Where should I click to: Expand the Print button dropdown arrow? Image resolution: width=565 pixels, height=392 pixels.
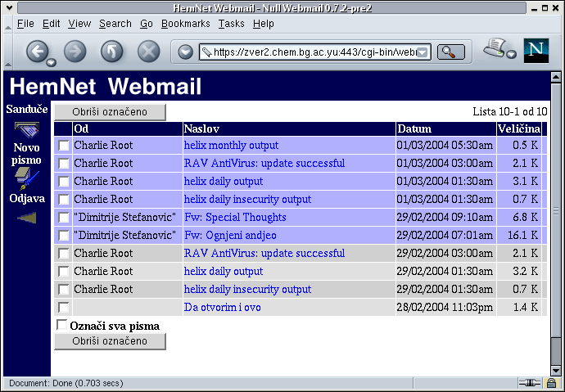(x=512, y=55)
